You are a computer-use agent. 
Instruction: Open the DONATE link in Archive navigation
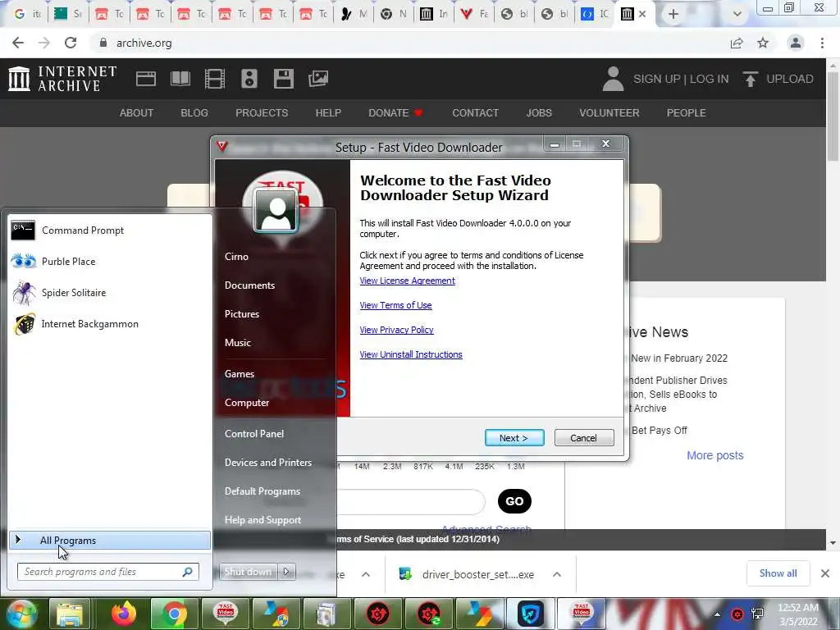(x=395, y=113)
